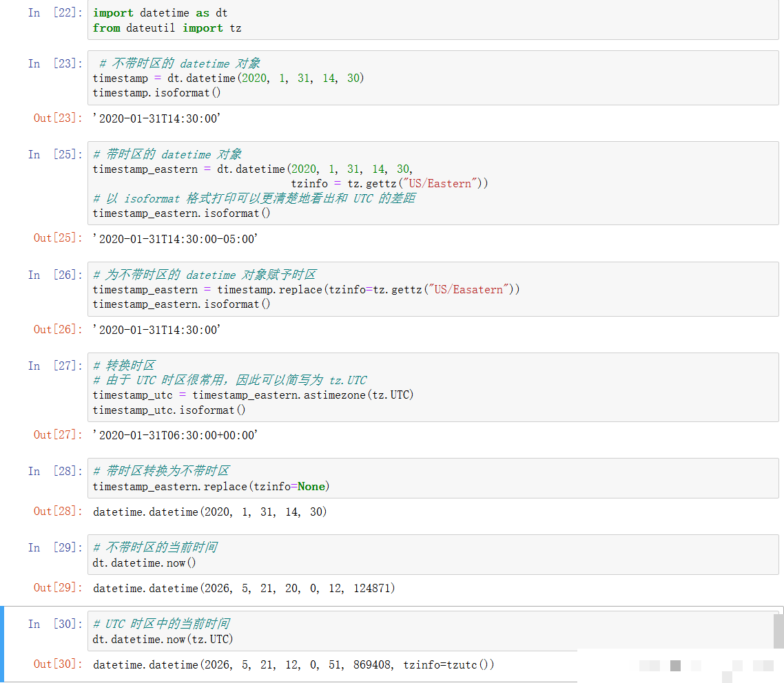Click the Out[26] prompt label
This screenshot has width=784, height=683.
click(58, 330)
